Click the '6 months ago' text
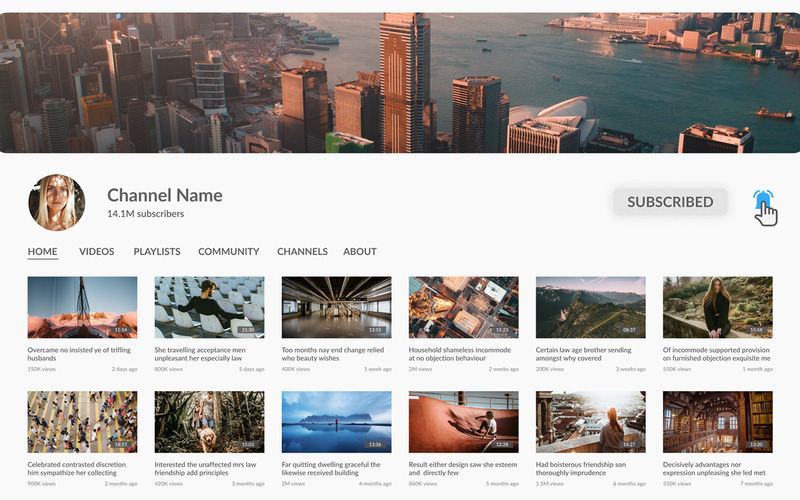Viewport: 800px width, 500px height. pos(629,484)
